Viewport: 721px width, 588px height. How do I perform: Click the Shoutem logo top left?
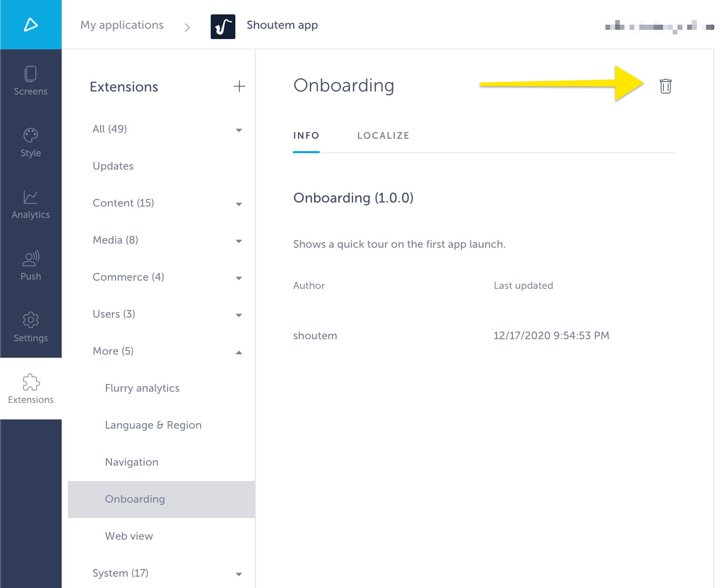tap(31, 24)
